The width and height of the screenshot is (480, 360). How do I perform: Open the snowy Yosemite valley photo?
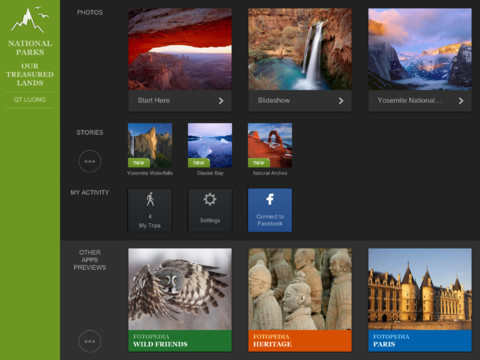pos(420,49)
